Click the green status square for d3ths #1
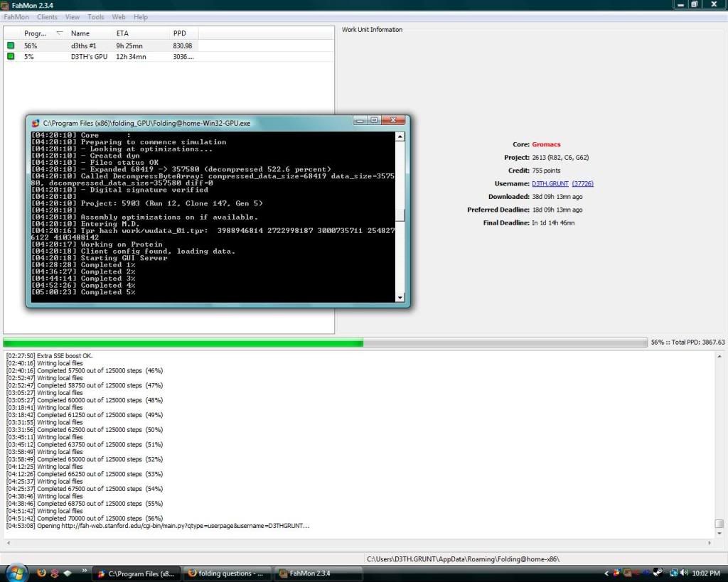Viewport: 728px width, 582px height. (11, 45)
